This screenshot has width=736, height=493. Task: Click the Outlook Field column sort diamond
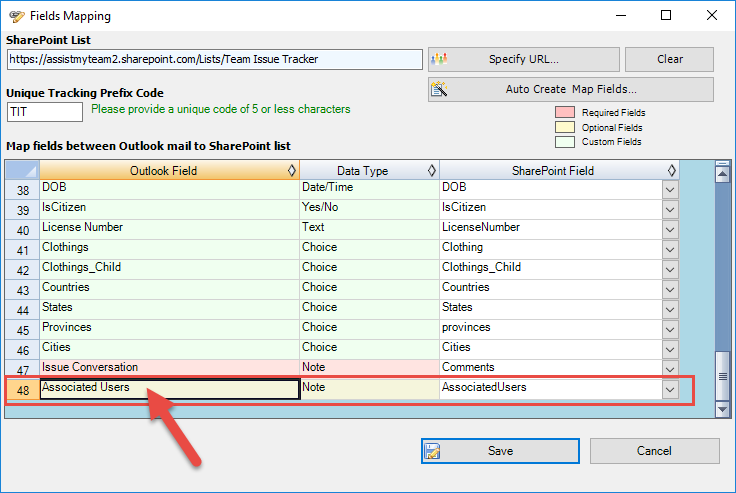291,171
